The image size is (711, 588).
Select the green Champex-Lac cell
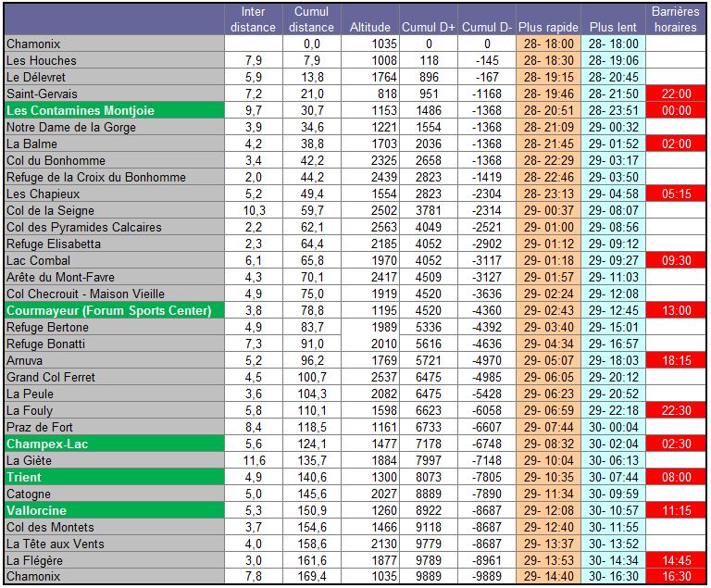[114, 444]
